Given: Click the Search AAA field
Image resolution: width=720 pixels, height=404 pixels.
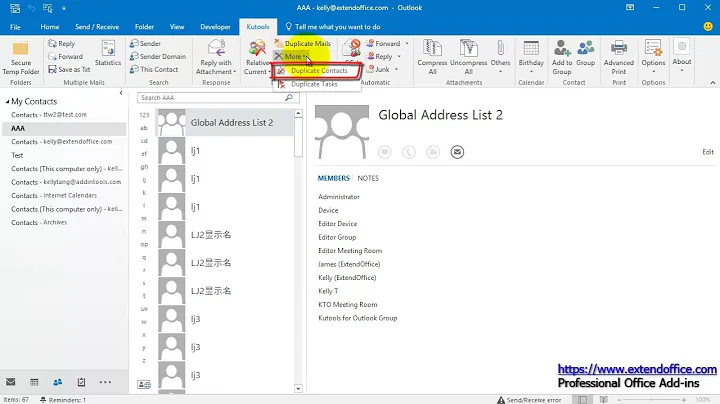Looking at the screenshot, I should tap(212, 98).
